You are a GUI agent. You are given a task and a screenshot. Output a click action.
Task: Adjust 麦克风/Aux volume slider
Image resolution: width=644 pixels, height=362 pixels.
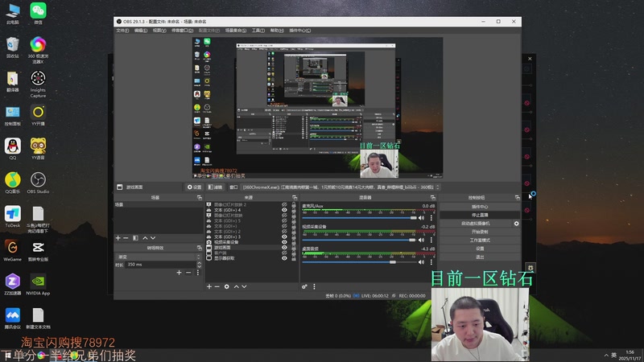coord(359,218)
